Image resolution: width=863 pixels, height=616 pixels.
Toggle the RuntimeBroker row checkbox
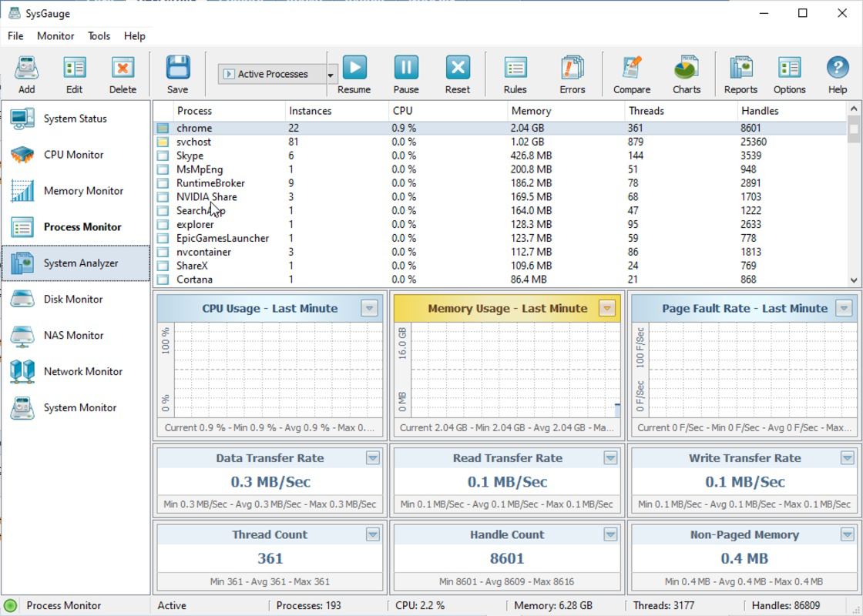163,183
